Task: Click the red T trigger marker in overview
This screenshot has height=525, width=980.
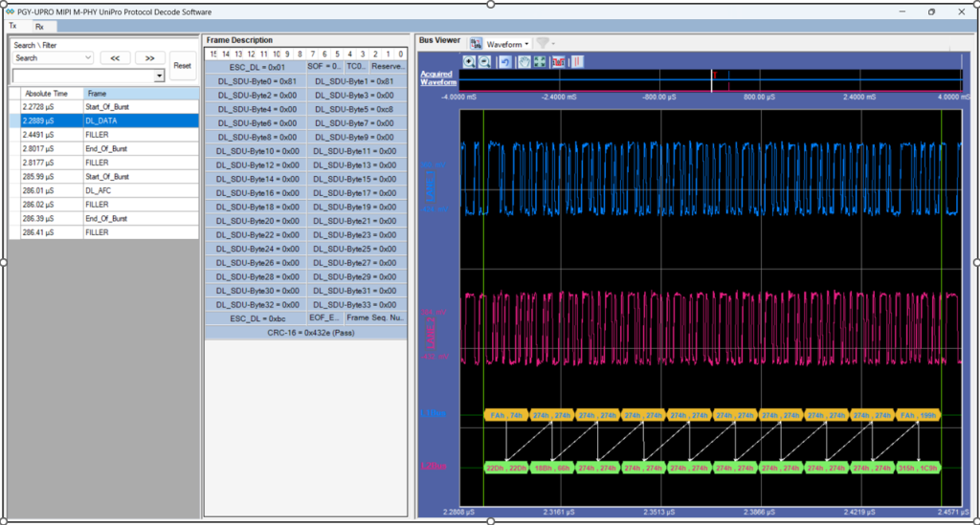Action: point(715,76)
